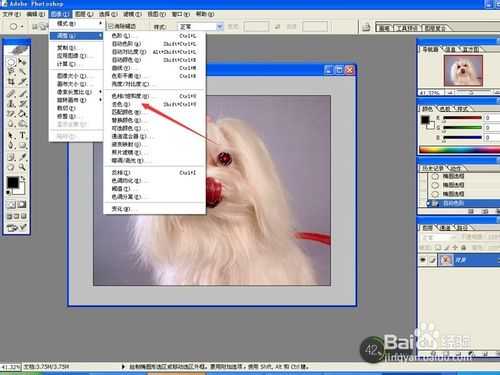Select the Slice tool
The width and height of the screenshot is (500, 375).
(x=22, y=82)
